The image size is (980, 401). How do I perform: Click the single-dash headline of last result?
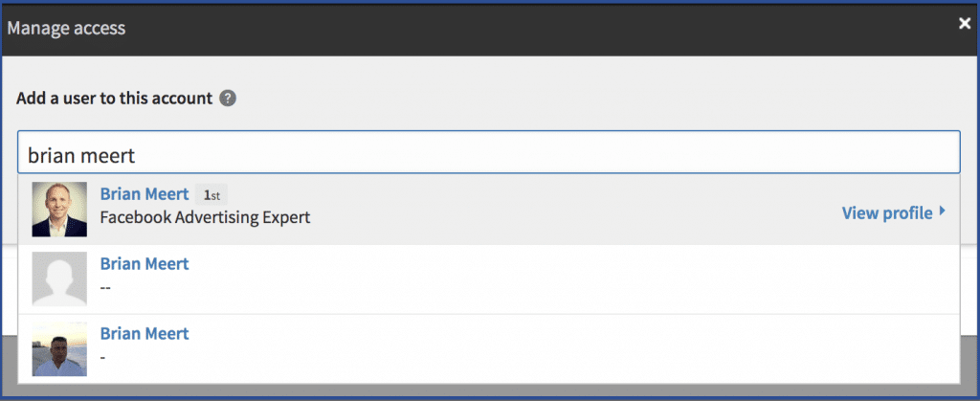coord(102,359)
